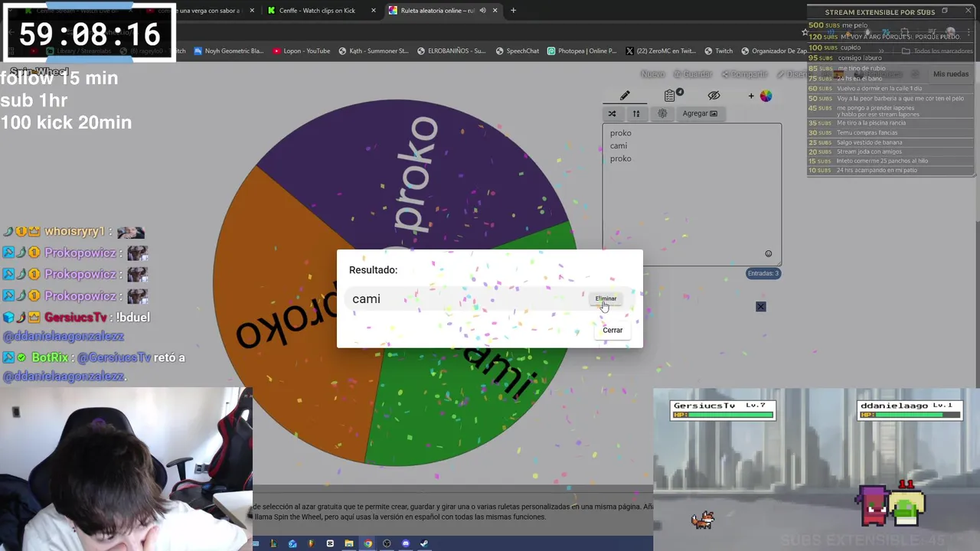This screenshot has width=980, height=551.
Task: Click the emoji smiley in entries box
Action: click(768, 254)
